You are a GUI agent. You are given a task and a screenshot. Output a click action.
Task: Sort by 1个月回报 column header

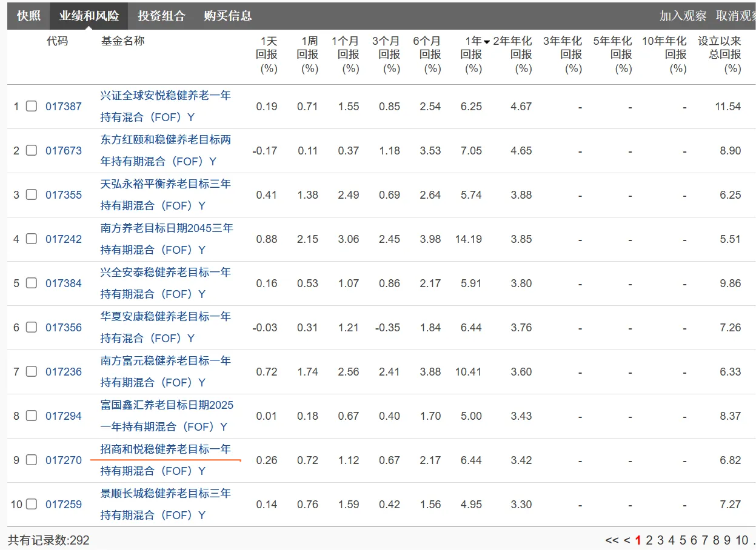click(346, 55)
